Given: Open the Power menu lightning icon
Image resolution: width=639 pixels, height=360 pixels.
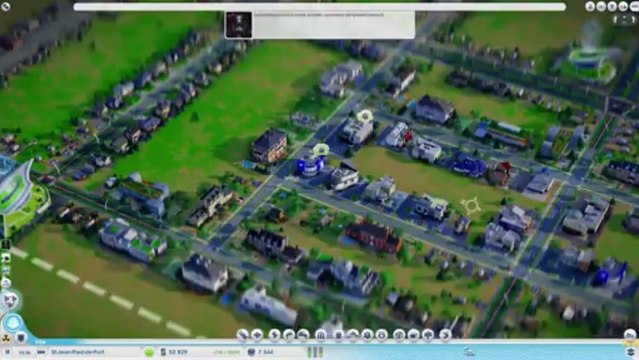Looking at the screenshot, I should [275, 335].
